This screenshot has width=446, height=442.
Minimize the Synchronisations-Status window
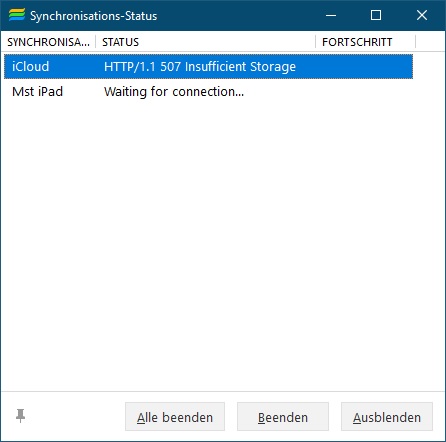(x=331, y=15)
